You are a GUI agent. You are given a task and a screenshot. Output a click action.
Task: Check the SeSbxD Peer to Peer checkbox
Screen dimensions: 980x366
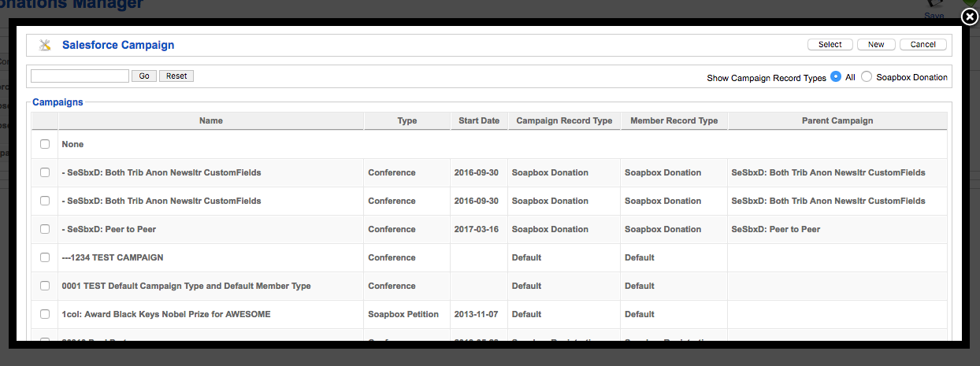(x=45, y=229)
